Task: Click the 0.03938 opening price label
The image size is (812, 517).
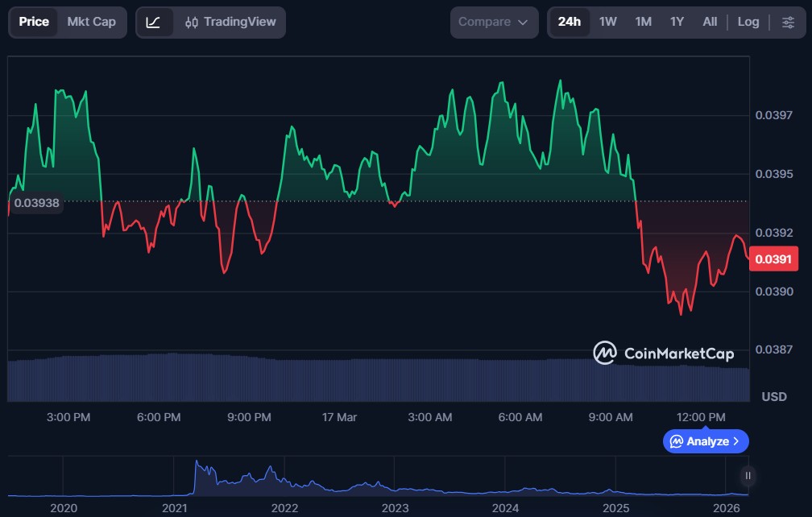Action: pyautogui.click(x=37, y=203)
